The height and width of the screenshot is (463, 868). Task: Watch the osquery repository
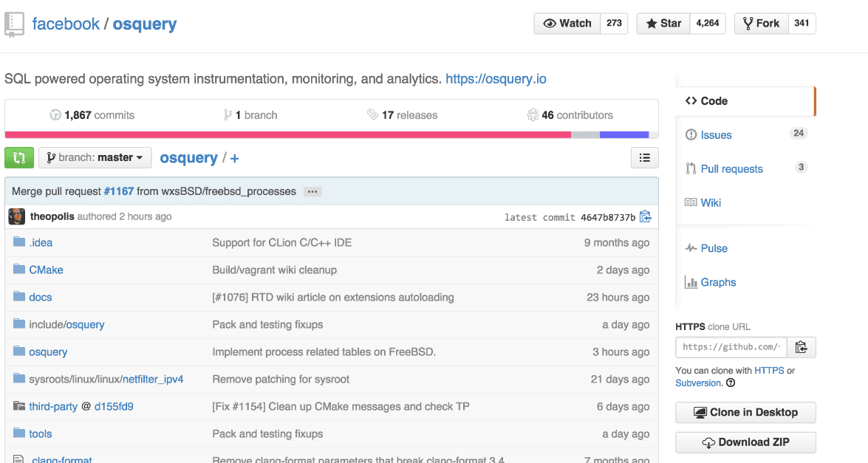(x=567, y=23)
